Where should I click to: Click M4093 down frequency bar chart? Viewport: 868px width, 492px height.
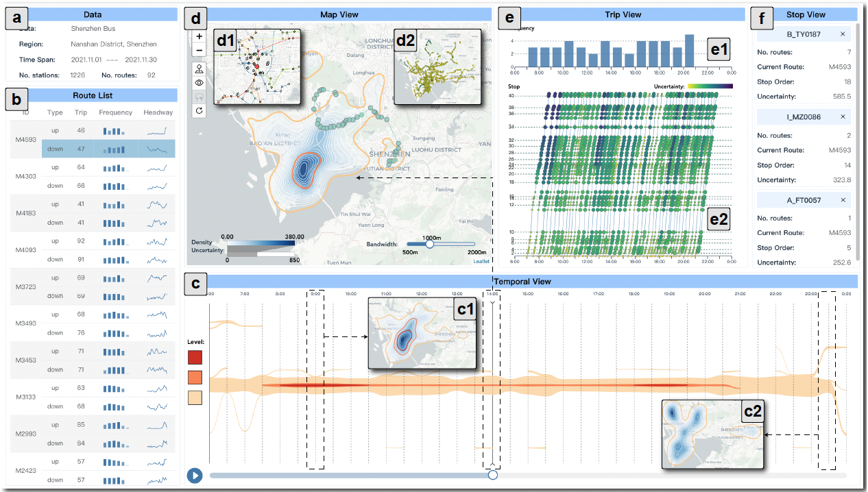[115, 260]
